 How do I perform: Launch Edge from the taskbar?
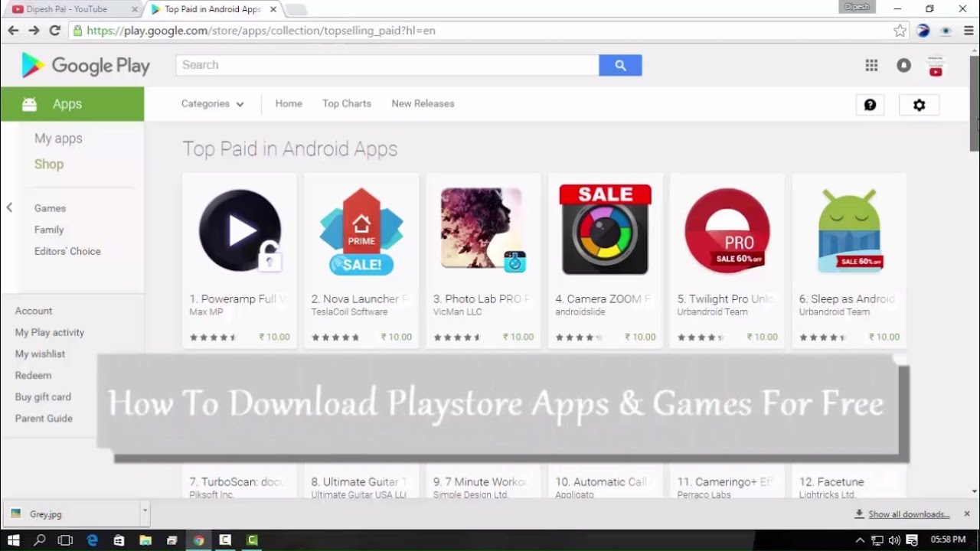tap(93, 540)
